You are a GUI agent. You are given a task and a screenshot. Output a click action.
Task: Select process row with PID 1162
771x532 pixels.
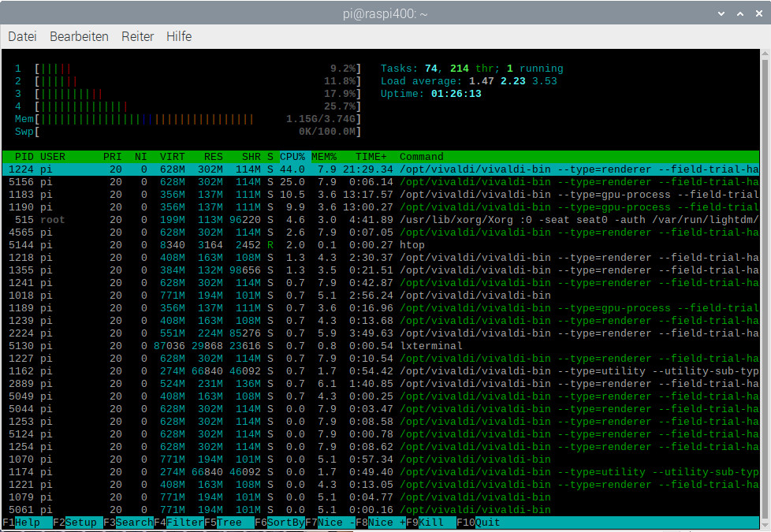[x=381, y=371]
